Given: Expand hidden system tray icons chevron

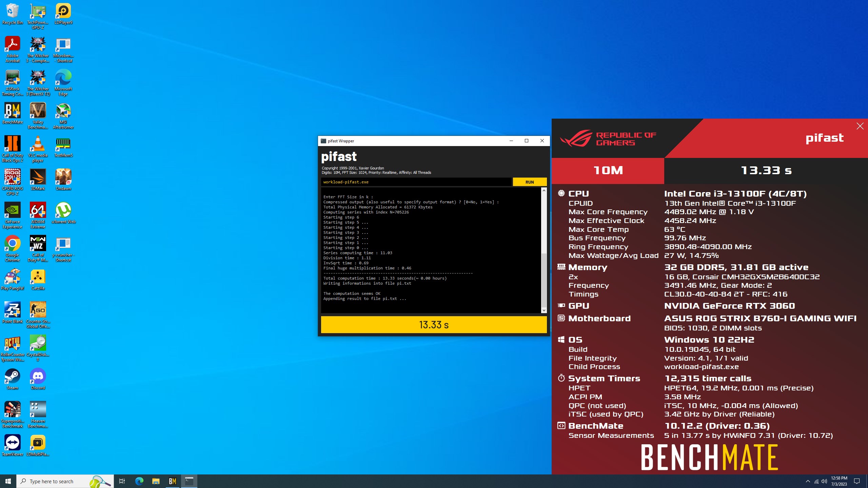Looking at the screenshot, I should [808, 481].
